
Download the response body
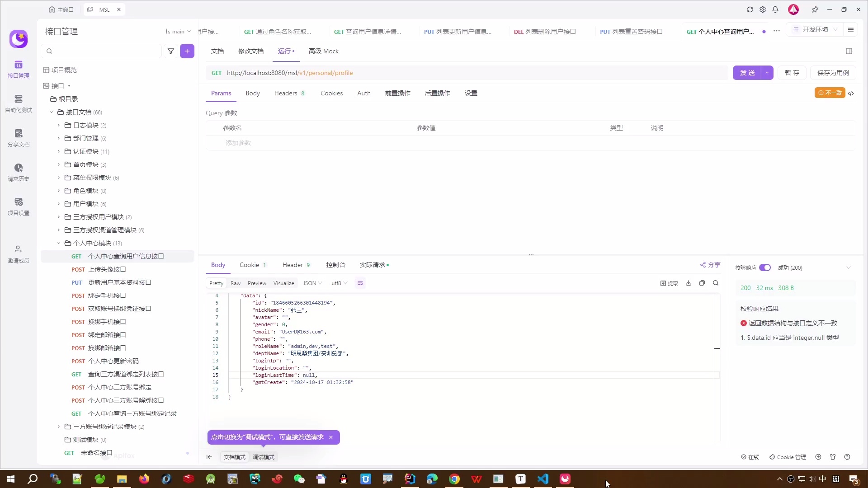pos(689,283)
